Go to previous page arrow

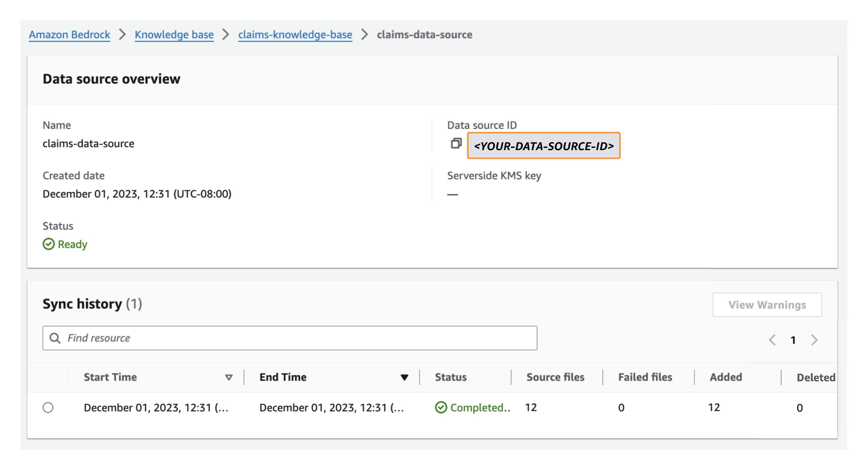click(772, 340)
